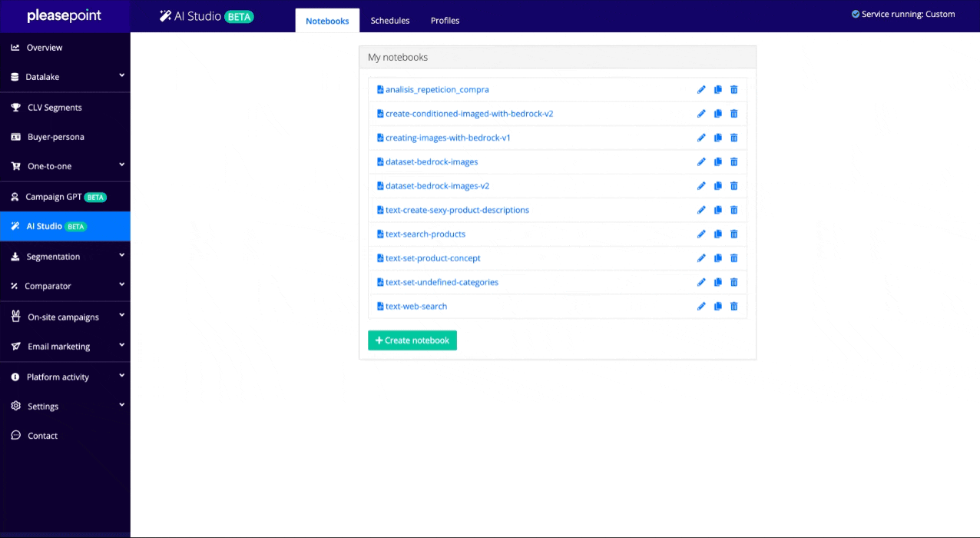Screen dimensions: 980x538
Task: Open the text-web-search notebook link
Action: pos(416,307)
